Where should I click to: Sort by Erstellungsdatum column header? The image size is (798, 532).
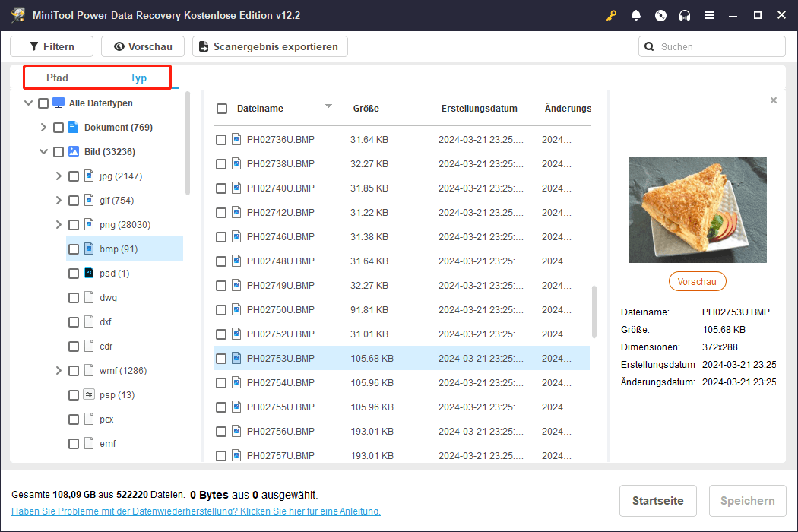[x=480, y=109]
